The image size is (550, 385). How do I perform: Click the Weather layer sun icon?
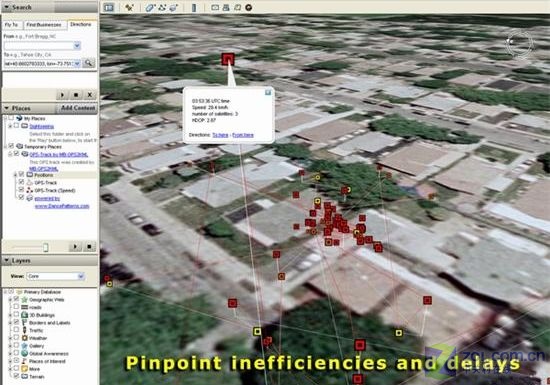25,338
